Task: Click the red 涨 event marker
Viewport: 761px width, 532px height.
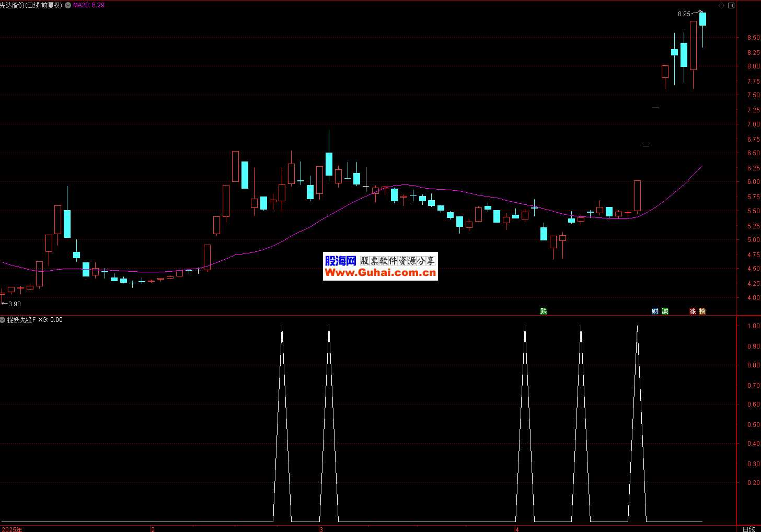Action: pyautogui.click(x=693, y=311)
